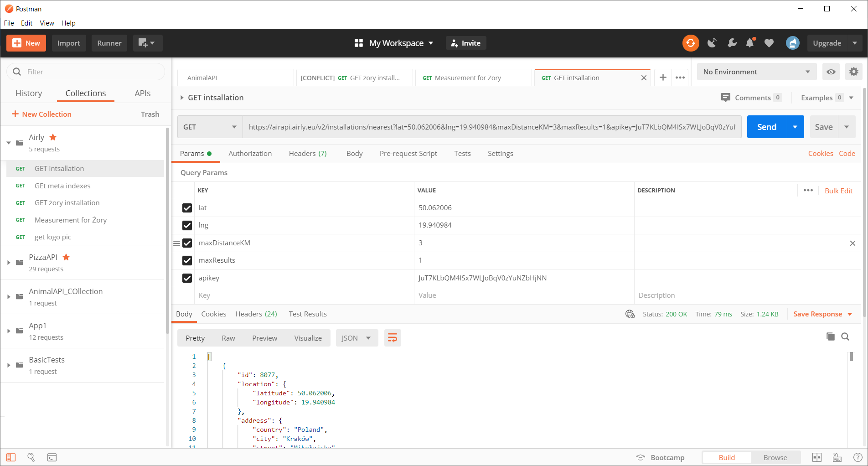This screenshot has height=466, width=868.
Task: Open the History sidebar tab
Action: click(x=29, y=93)
